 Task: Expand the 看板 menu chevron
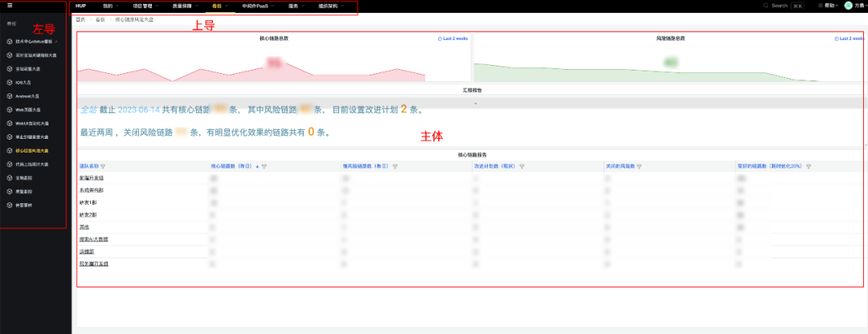[226, 6]
